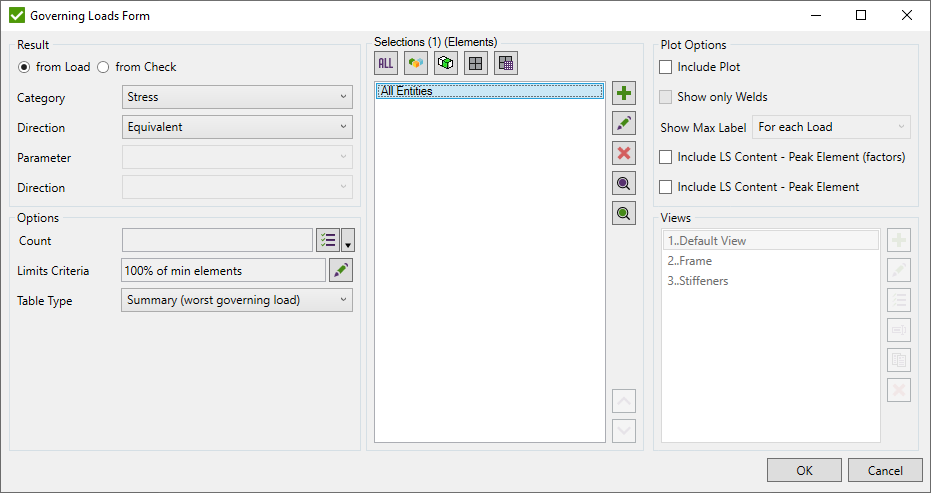Screen dimensions: 931x493
Task: Edit the selection with the pencil icon
Action: click(624, 124)
